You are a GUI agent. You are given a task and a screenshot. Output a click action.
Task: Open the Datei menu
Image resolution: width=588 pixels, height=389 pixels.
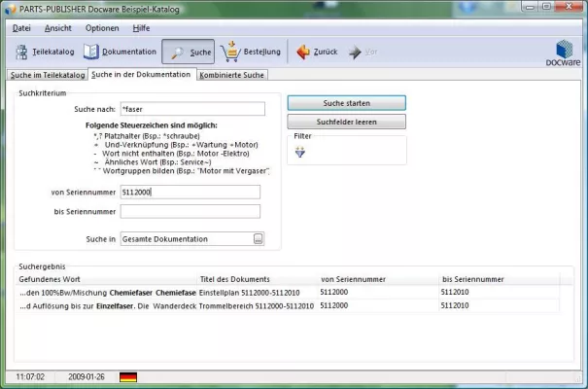(21, 28)
